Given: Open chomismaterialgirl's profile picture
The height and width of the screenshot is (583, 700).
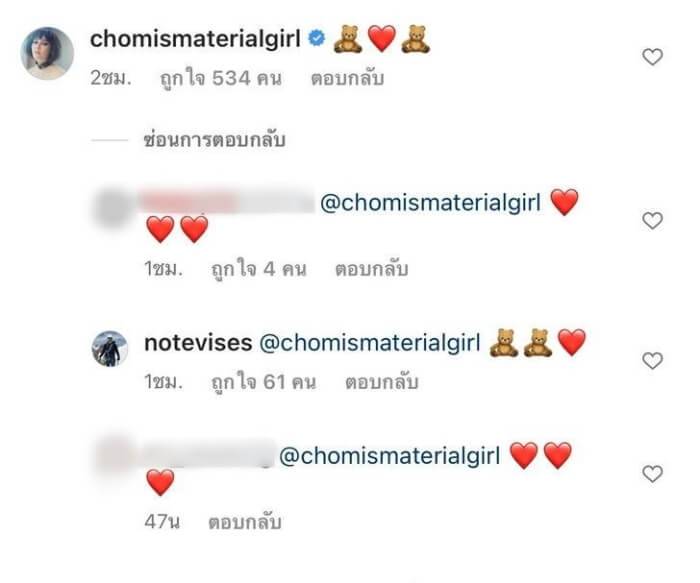Looking at the screenshot, I should tap(48, 52).
